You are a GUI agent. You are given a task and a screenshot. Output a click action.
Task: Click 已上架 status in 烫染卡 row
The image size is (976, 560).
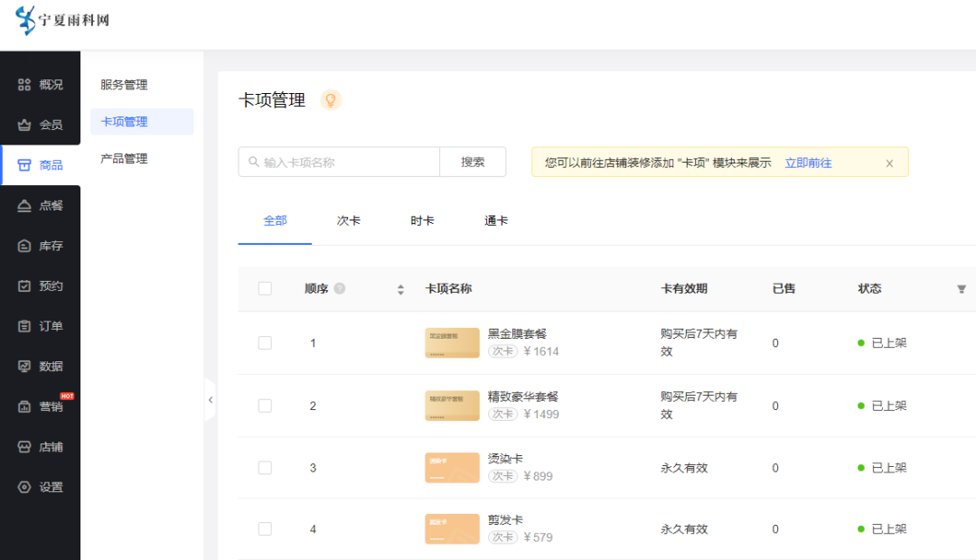tap(889, 468)
